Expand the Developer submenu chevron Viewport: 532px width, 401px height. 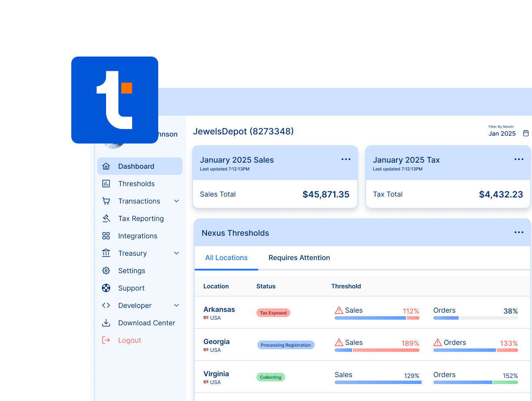(176, 305)
